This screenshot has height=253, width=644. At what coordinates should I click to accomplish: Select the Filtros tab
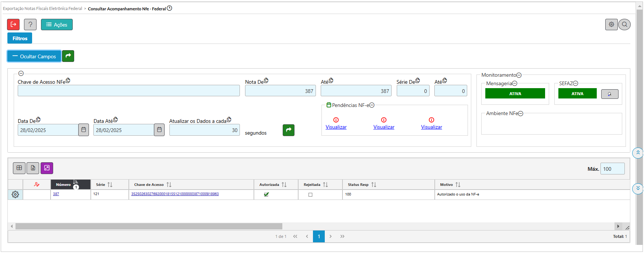(20, 38)
